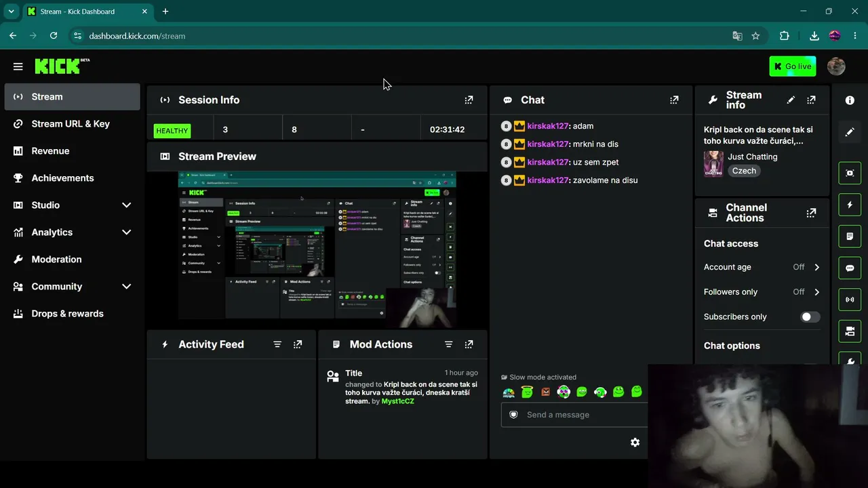Viewport: 868px width, 488px height.
Task: Open Account age chat access options
Action: click(x=762, y=267)
